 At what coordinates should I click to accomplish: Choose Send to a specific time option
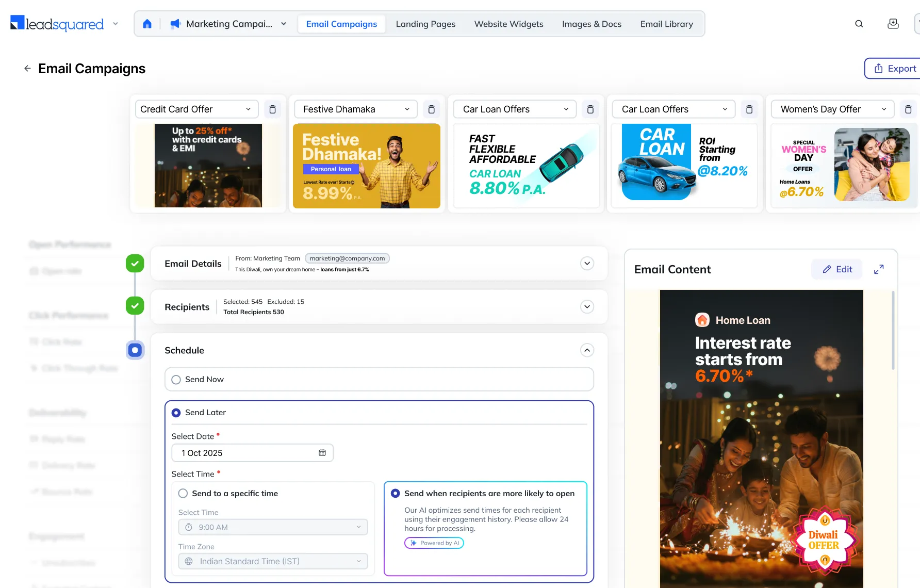(183, 494)
